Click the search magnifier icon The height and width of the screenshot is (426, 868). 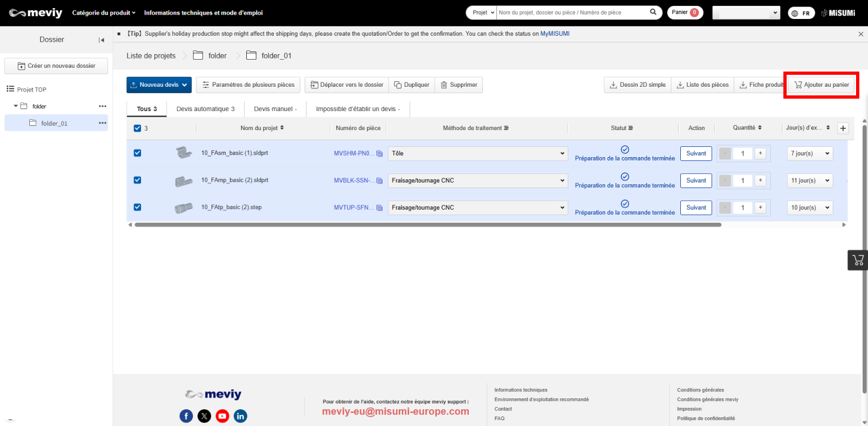[653, 12]
